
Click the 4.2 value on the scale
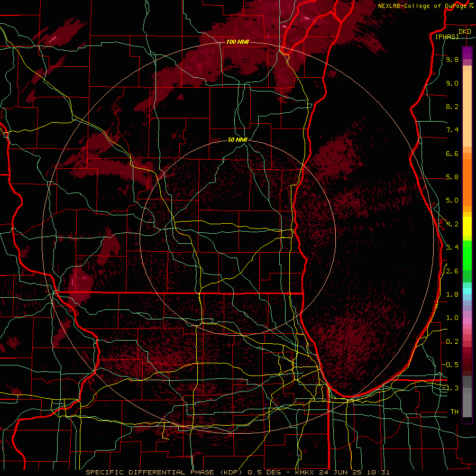452,224
